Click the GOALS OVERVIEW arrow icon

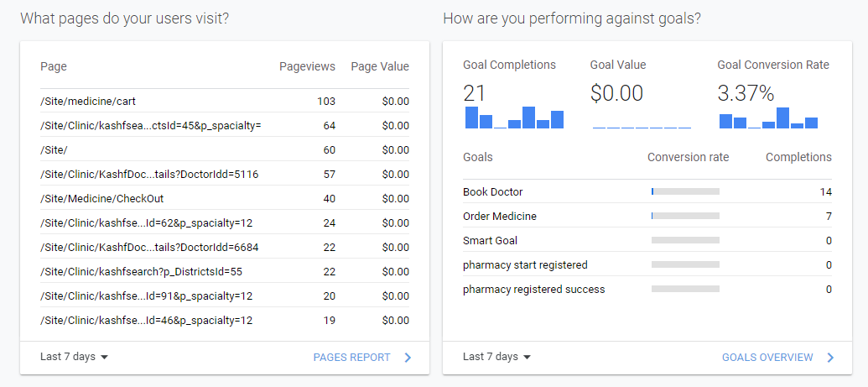[x=830, y=358]
